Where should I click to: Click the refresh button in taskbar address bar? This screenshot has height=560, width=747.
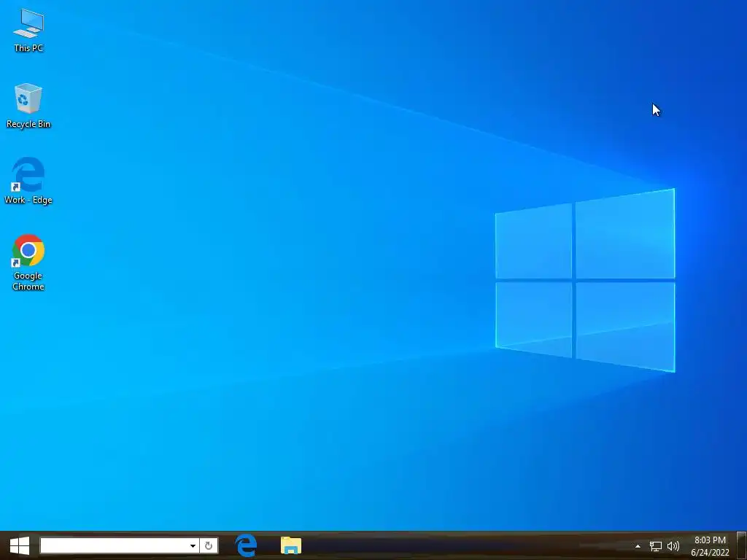pos(208,545)
